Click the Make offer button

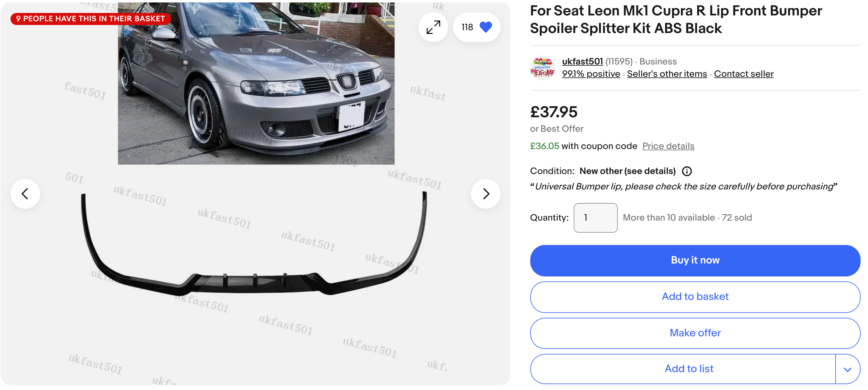coord(695,333)
